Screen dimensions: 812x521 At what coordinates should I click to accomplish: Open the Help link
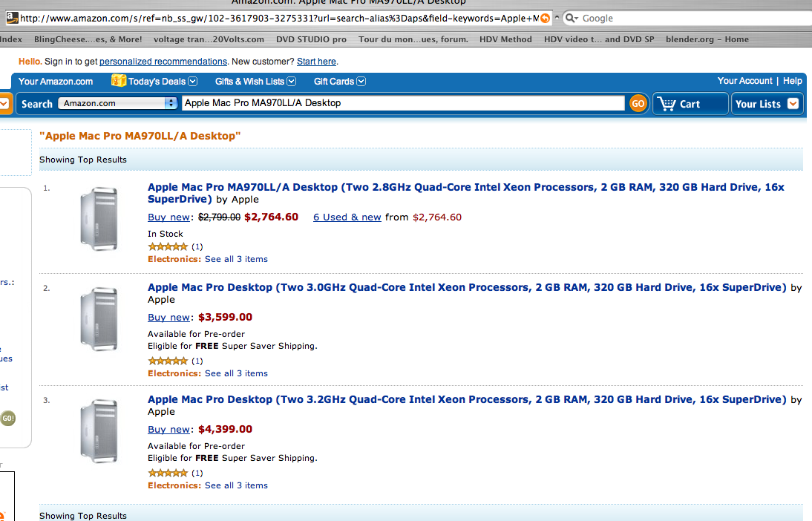[x=792, y=81]
